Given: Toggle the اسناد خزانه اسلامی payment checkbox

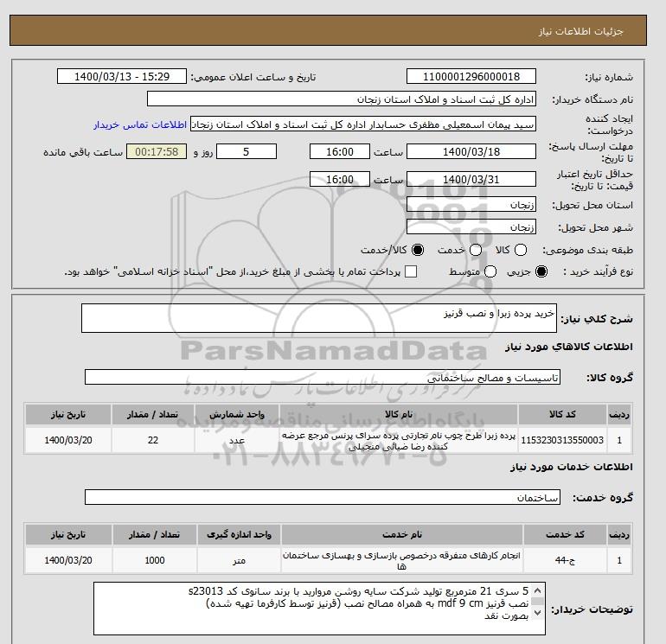Looking at the screenshot, I should click(411, 271).
